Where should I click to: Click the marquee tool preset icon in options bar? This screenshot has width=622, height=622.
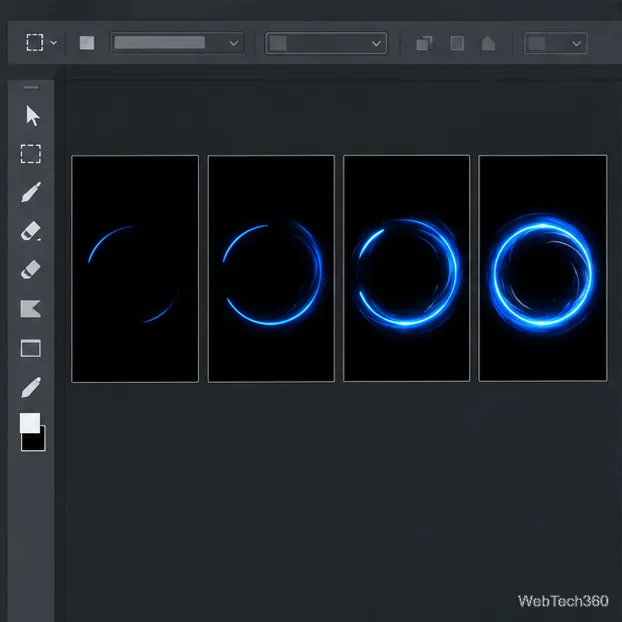click(35, 42)
